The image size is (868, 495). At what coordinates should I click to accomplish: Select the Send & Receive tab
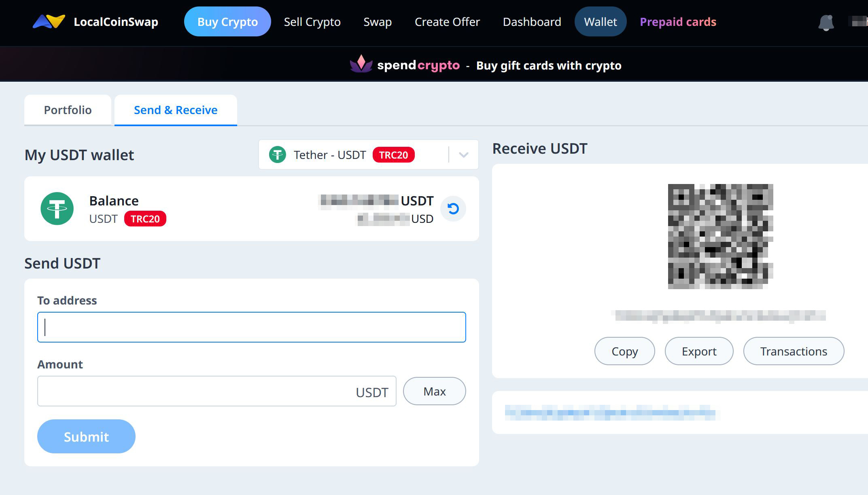click(x=176, y=110)
